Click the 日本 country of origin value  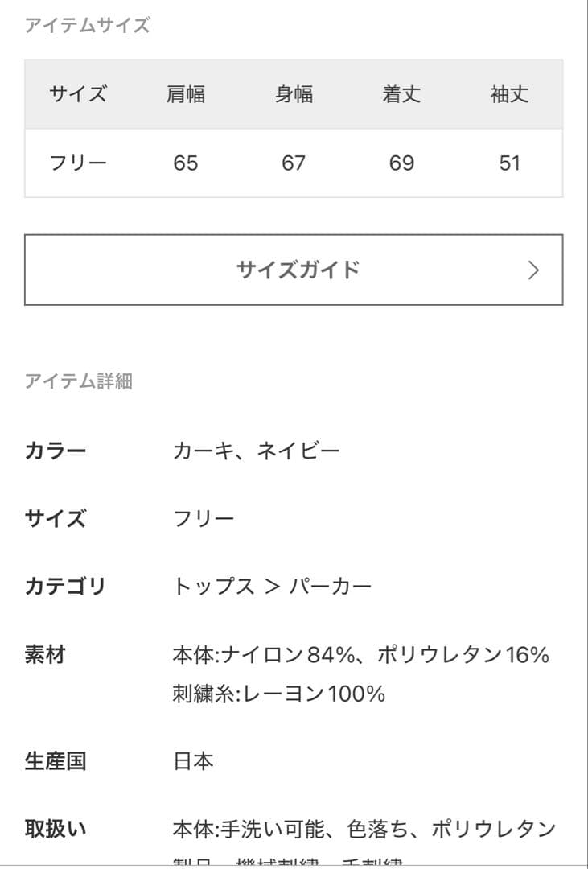point(194,761)
